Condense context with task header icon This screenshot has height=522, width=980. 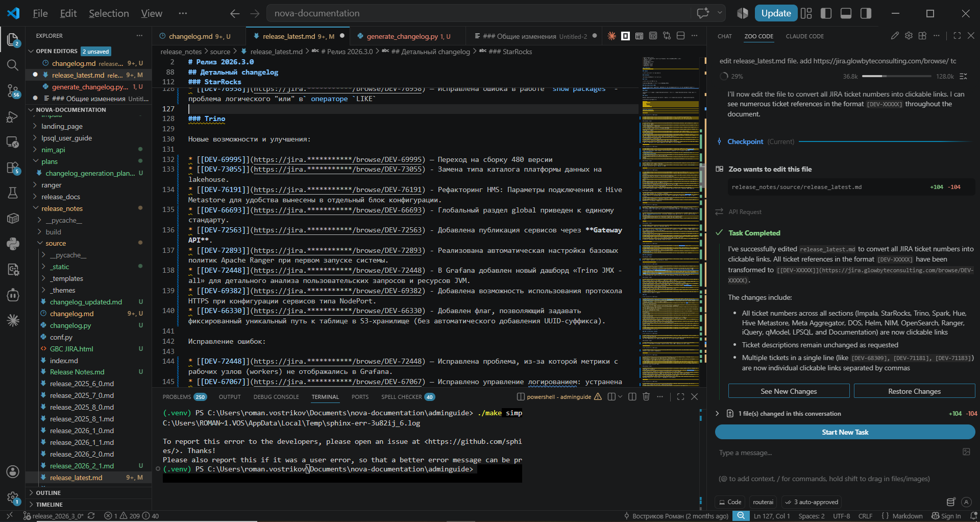click(x=963, y=76)
